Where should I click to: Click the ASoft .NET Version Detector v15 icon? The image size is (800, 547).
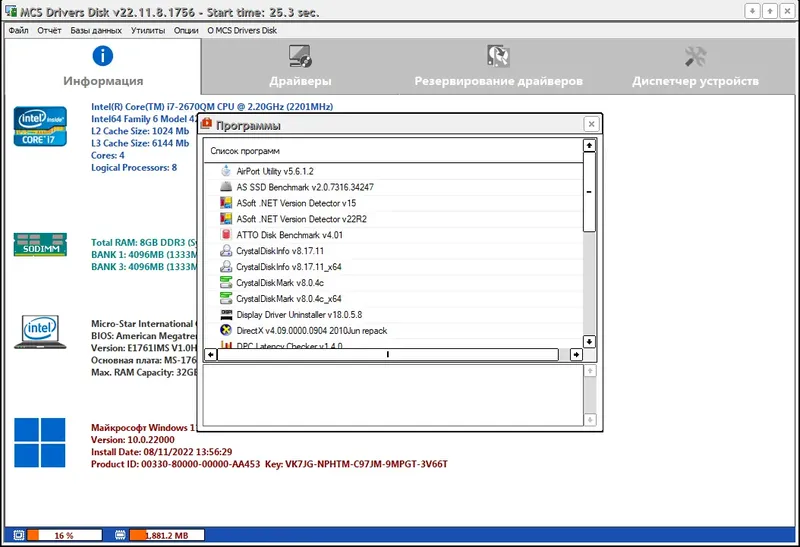coord(226,203)
